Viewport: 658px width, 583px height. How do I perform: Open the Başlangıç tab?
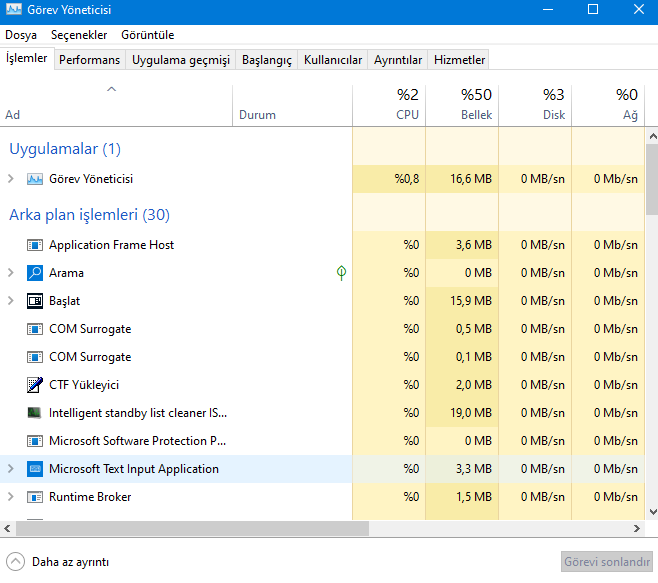(267, 60)
